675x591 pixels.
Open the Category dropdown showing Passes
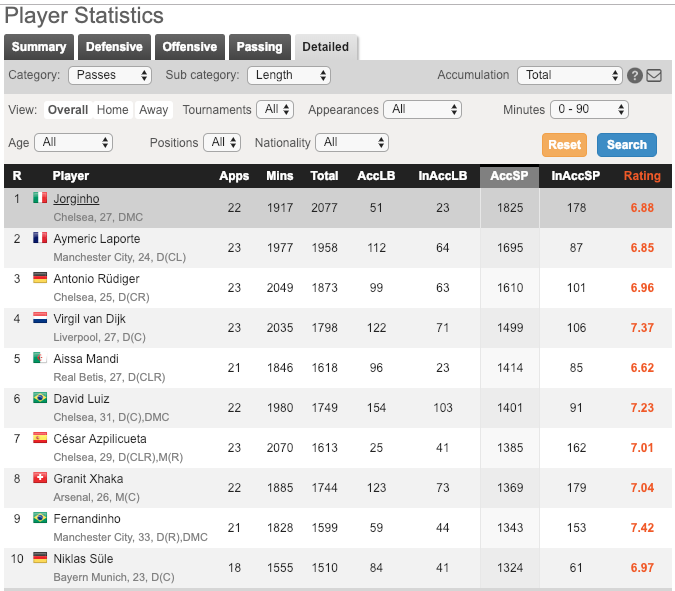[110, 75]
